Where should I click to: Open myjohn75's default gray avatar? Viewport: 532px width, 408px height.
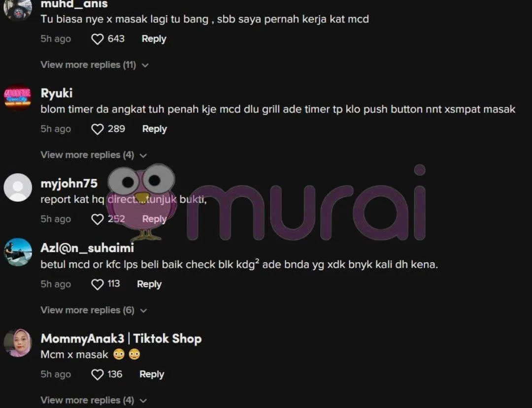click(18, 188)
